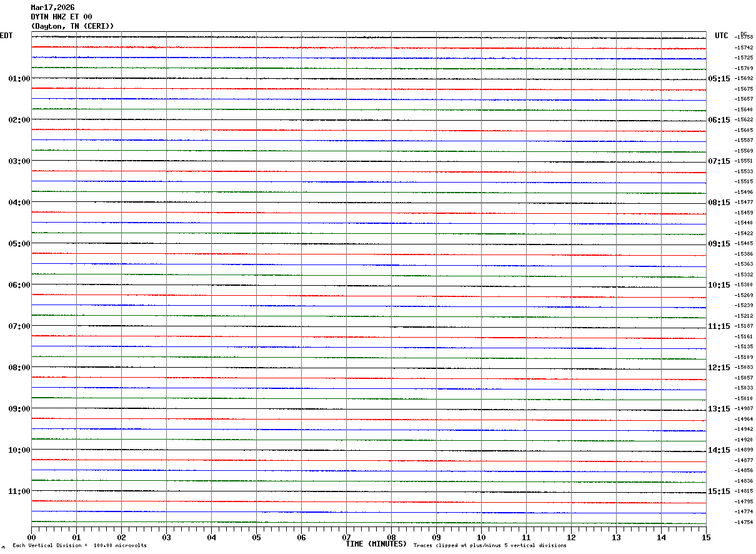Click the DC offset value -14987

[744, 409]
